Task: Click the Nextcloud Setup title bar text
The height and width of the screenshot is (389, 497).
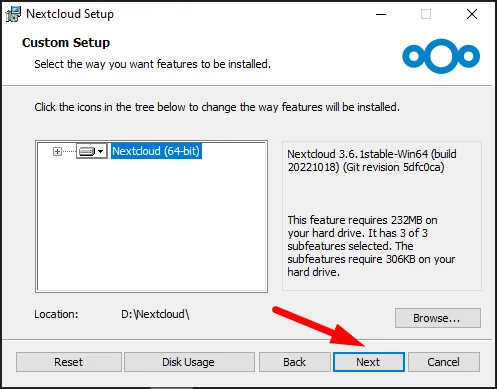Action: 70,14
